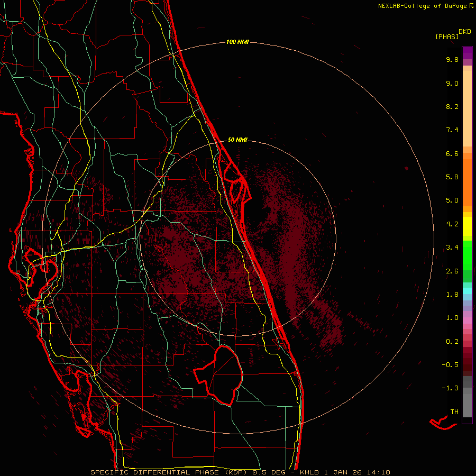
Task: Click the [PHAS] label above the color scale
Action: (447, 36)
